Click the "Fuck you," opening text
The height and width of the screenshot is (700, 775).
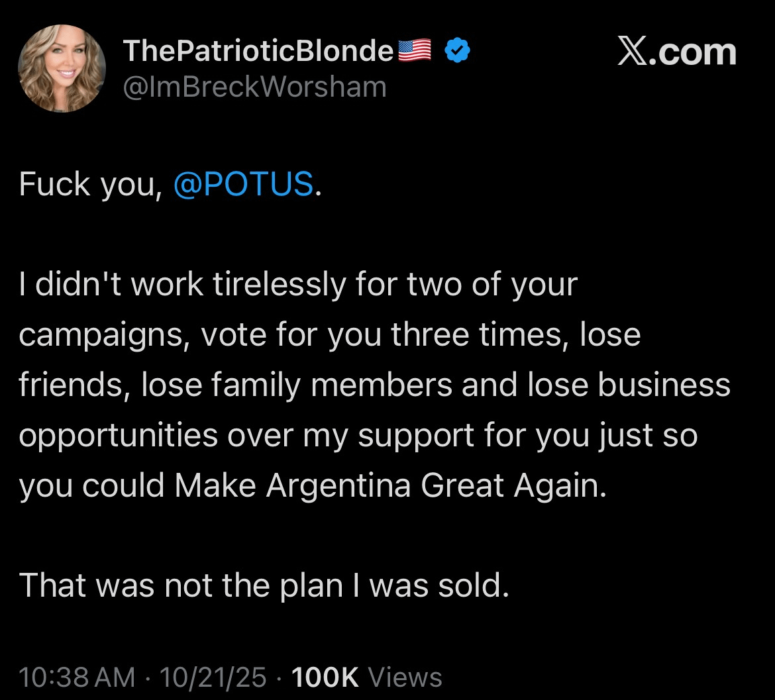coord(90,184)
